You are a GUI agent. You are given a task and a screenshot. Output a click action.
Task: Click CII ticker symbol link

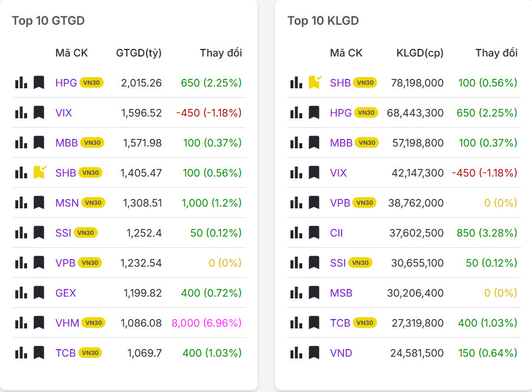336,233
